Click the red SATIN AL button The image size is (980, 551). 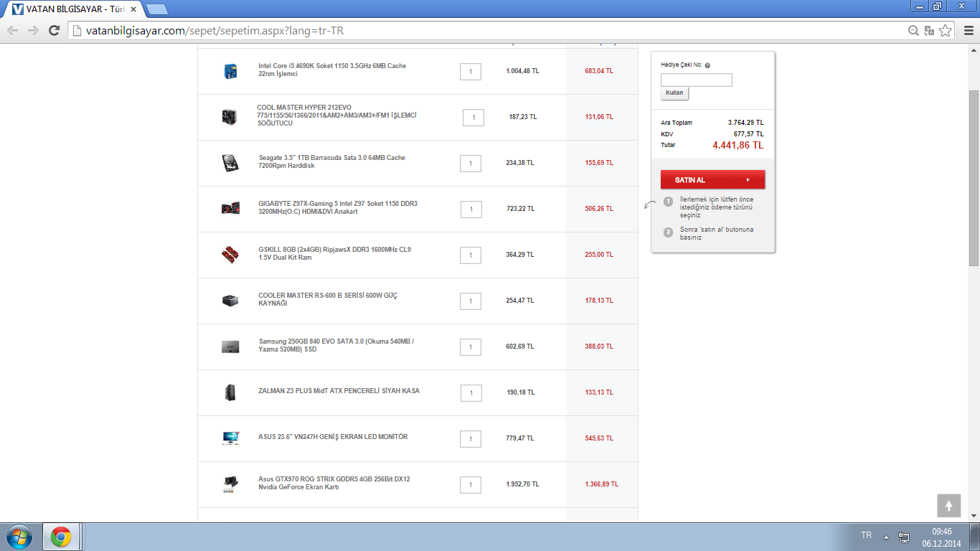[712, 180]
